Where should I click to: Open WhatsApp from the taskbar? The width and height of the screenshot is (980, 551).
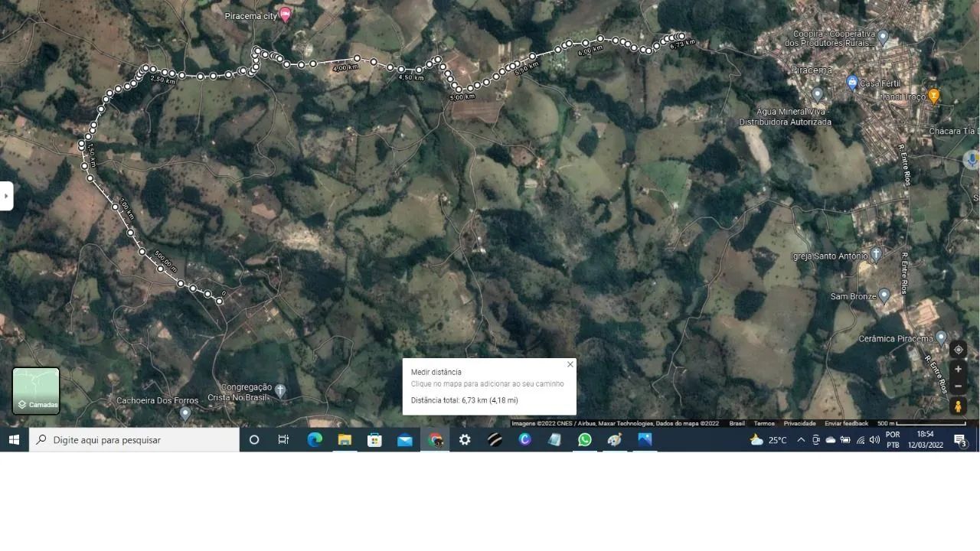(x=584, y=440)
